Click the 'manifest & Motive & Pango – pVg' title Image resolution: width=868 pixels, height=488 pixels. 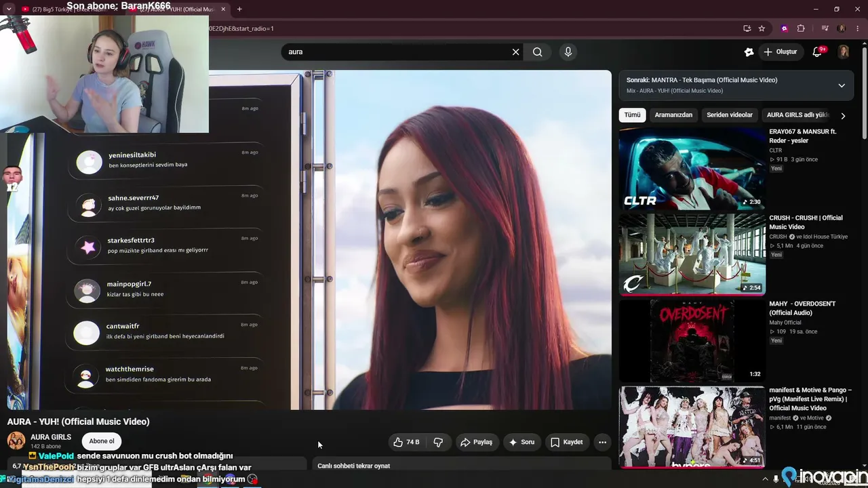[810, 399]
